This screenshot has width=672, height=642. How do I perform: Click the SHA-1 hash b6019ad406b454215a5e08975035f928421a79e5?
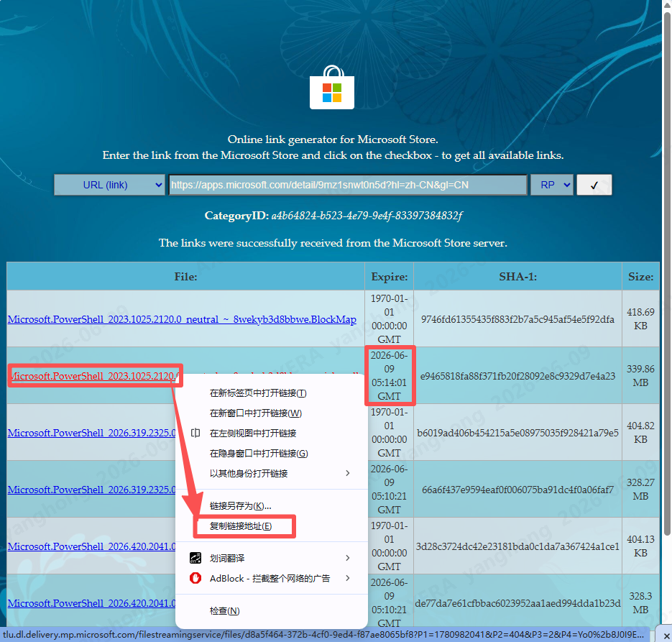point(517,433)
